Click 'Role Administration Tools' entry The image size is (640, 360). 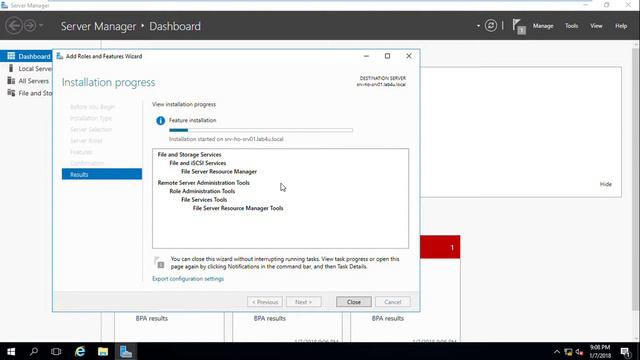202,191
